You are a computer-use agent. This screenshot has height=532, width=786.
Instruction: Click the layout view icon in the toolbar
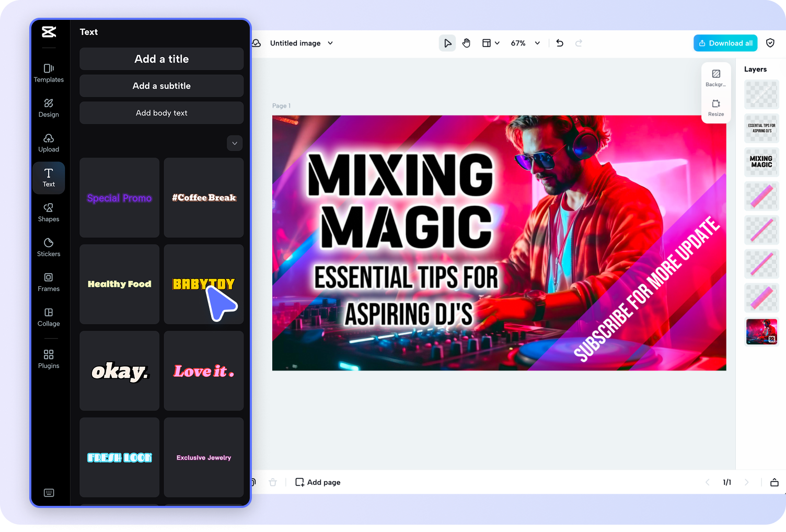(486, 43)
